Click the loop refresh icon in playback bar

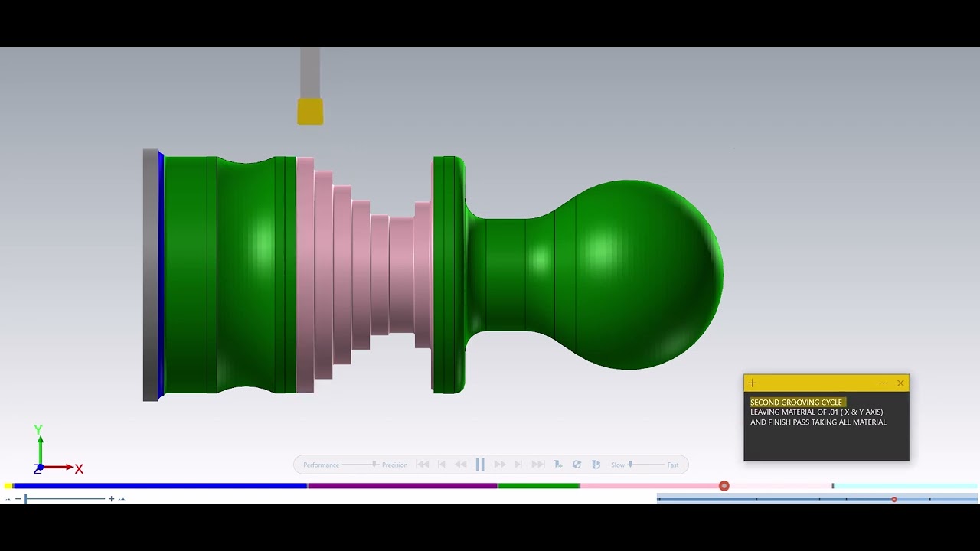coord(577,465)
